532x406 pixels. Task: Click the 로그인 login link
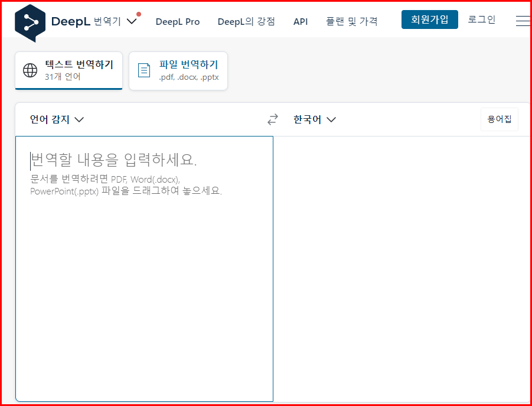pyautogui.click(x=482, y=20)
